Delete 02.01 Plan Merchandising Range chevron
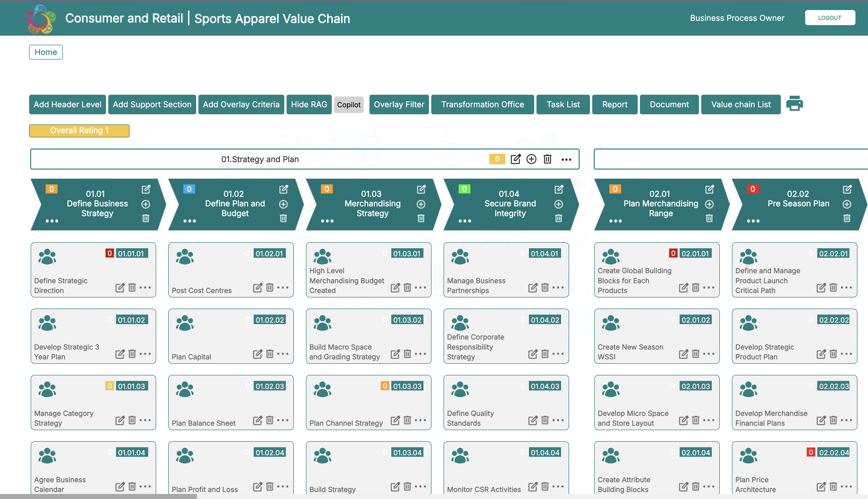868x499 pixels. [x=710, y=218]
